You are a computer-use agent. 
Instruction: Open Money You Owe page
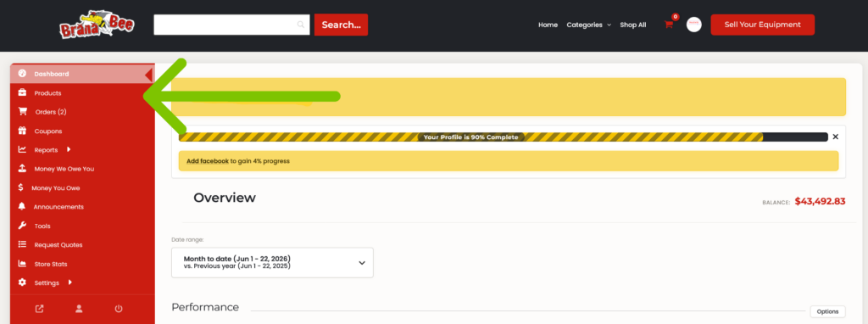click(x=82, y=188)
